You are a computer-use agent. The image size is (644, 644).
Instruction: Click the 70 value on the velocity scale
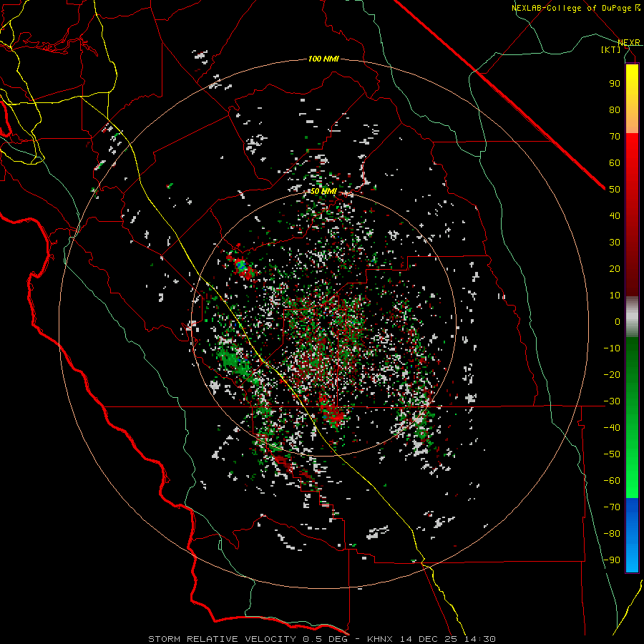tap(615, 137)
